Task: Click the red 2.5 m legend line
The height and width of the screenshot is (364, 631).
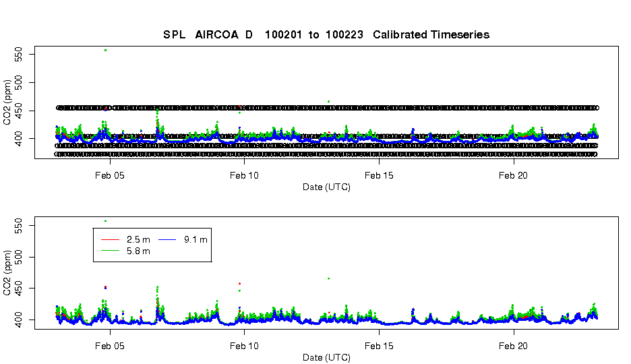Action: click(x=111, y=240)
